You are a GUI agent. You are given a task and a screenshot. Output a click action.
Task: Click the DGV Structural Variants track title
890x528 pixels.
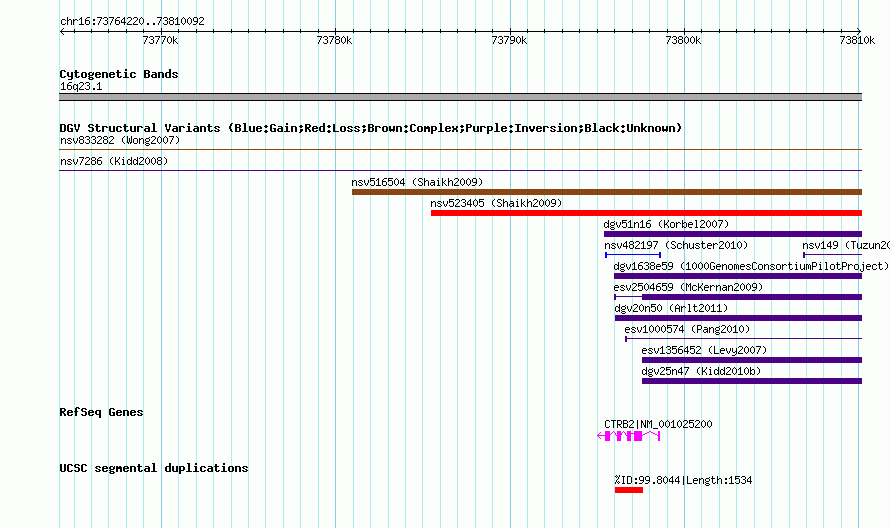tap(370, 128)
